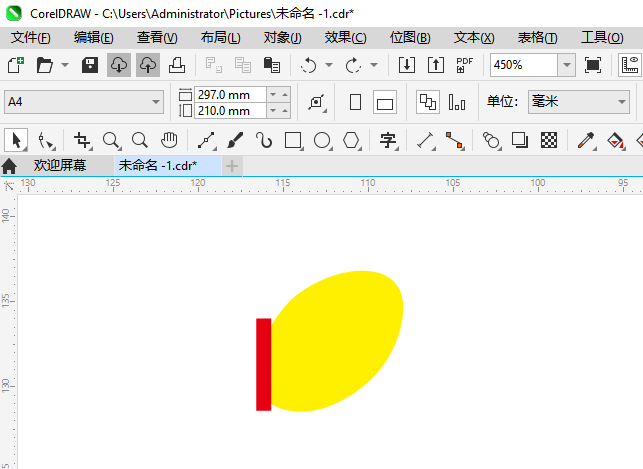This screenshot has height=469, width=643.
Task: Select the Color Eyedropper tool
Action: click(x=586, y=141)
